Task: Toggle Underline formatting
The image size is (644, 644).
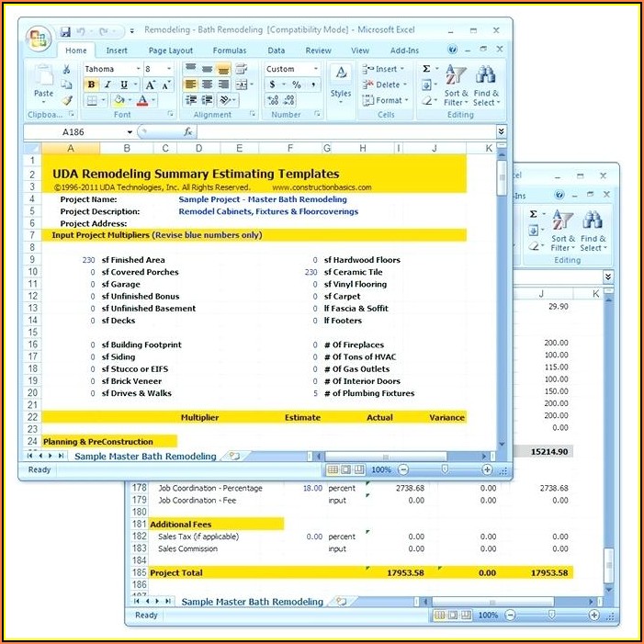Action: click(x=124, y=85)
